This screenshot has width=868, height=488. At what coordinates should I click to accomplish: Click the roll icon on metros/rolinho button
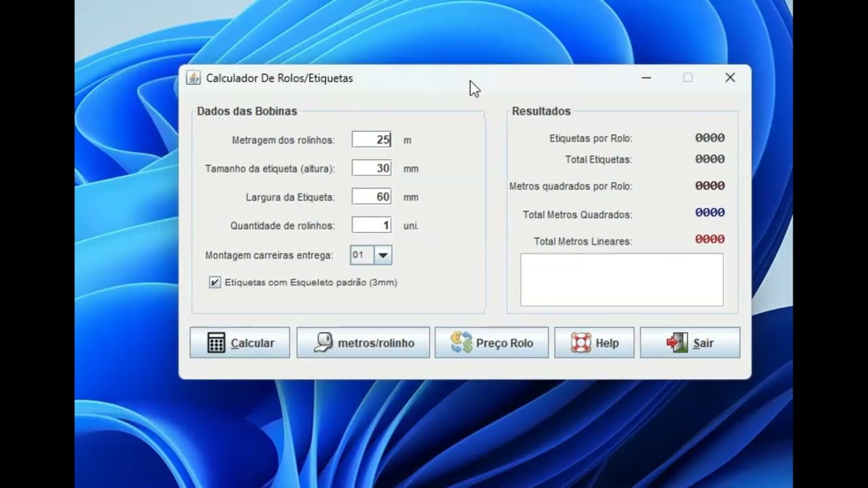point(323,343)
